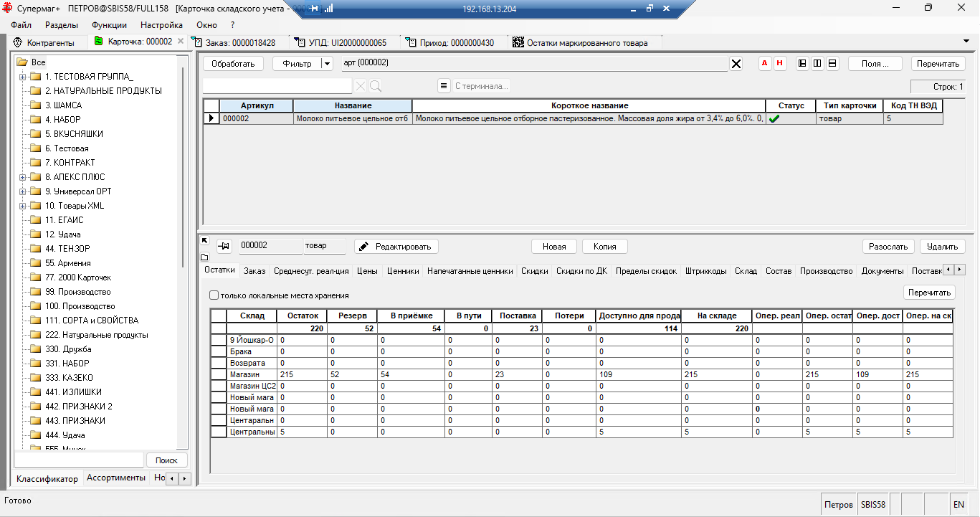Expand the '1. ТЕСТОВАЯ ГРУППА_' tree node
This screenshot has height=517, width=980.
[22, 77]
